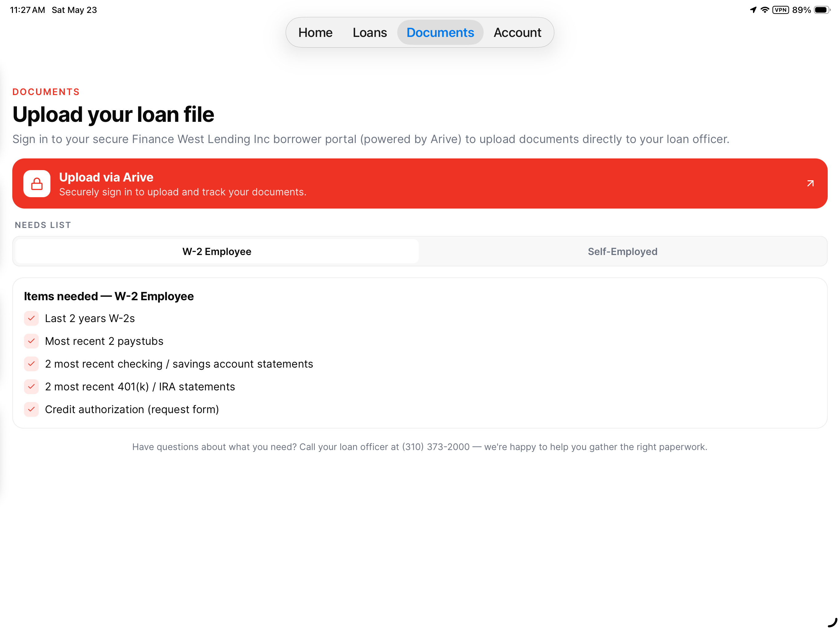Click the external link arrow icon
The width and height of the screenshot is (840, 630).
pyautogui.click(x=810, y=184)
